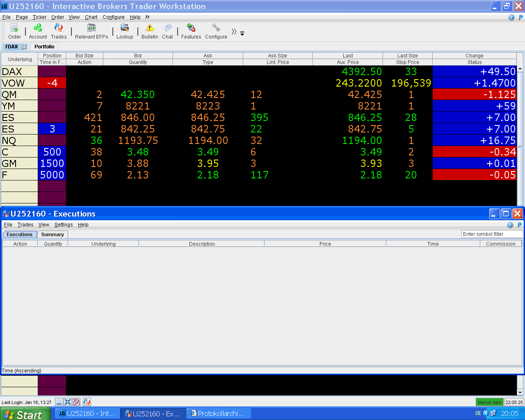Open the Chat toolbar icon
This screenshot has width=525, height=420.
click(x=167, y=31)
